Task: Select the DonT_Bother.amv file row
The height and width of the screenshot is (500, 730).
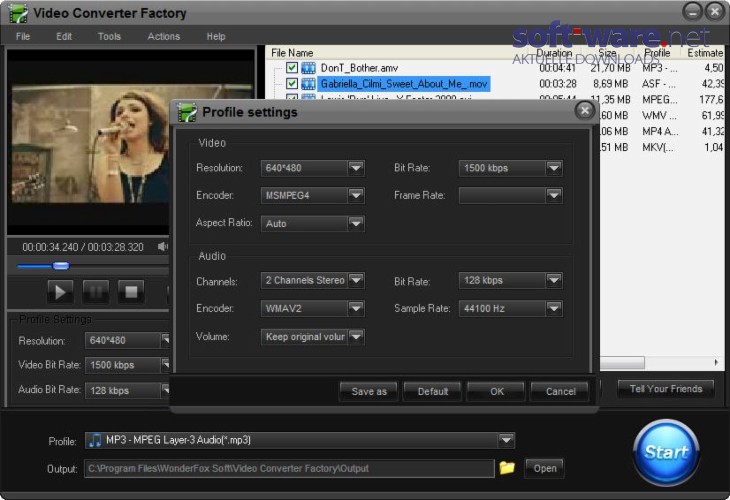Action: [359, 68]
